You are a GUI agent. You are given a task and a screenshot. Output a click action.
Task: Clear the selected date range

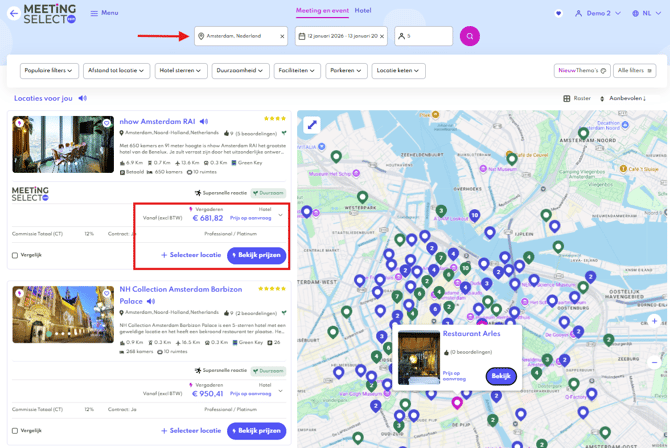point(382,36)
